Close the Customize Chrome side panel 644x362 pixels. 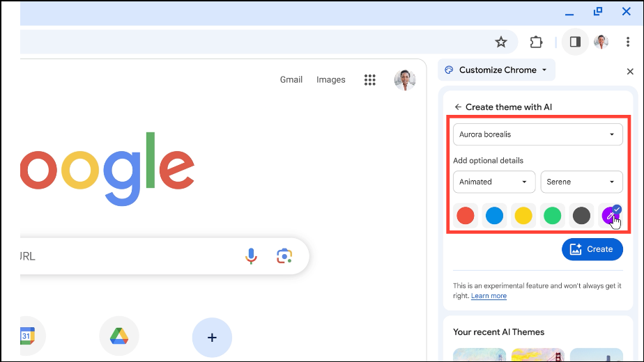click(x=630, y=72)
